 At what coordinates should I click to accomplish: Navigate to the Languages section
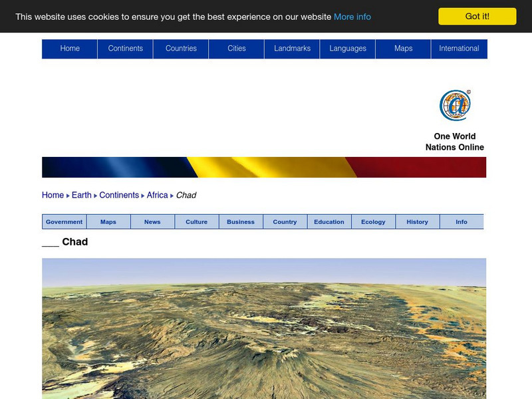tap(348, 48)
